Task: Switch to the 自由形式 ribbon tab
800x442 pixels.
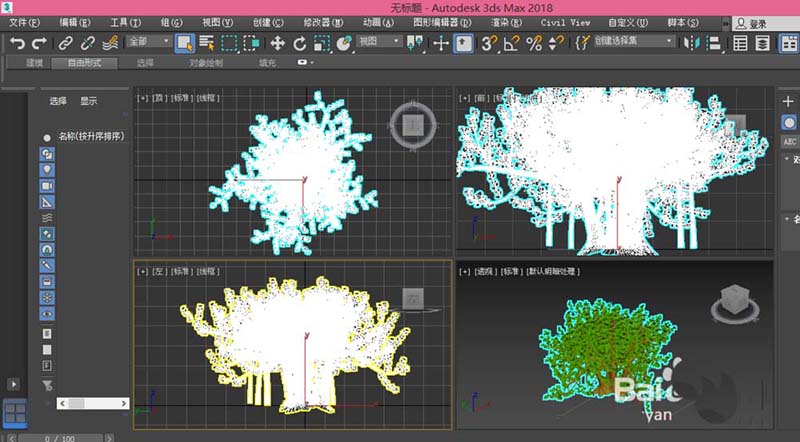Action: tap(85, 63)
